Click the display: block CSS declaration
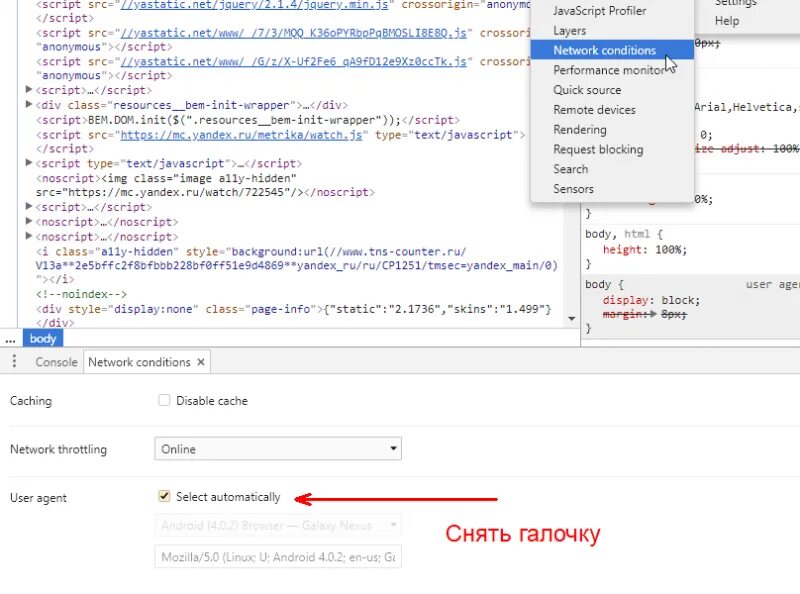This screenshot has height=594, width=800. point(651,300)
